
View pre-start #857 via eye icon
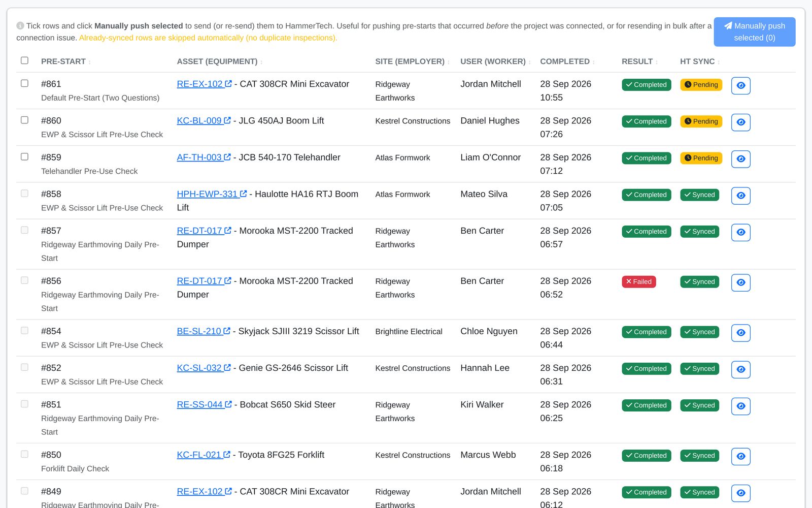pos(740,232)
